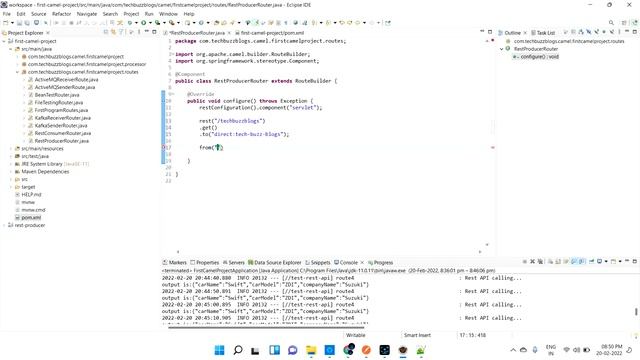Maximize the Console panel
Viewport: 640px width, 360px height.
pos(635,261)
